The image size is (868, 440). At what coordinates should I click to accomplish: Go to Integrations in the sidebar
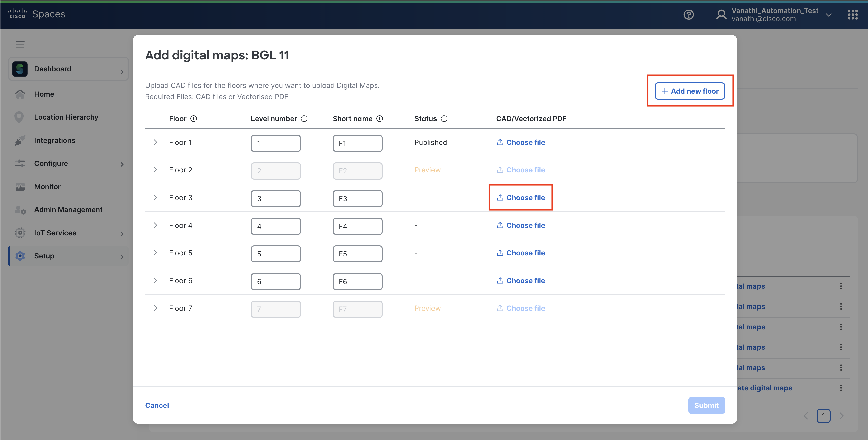point(55,140)
